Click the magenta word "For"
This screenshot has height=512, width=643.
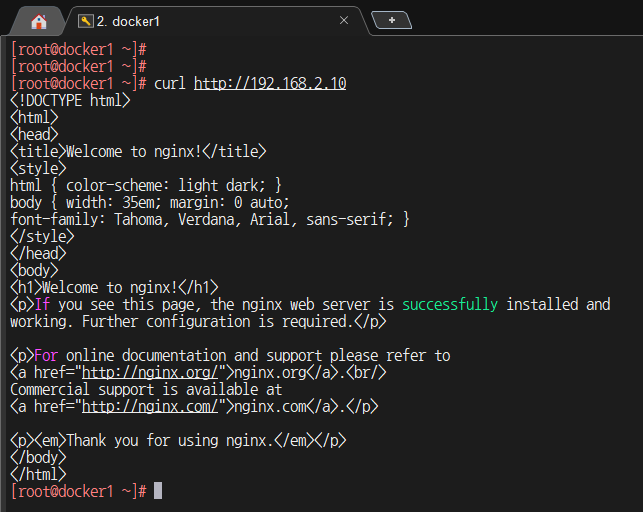tap(46, 355)
